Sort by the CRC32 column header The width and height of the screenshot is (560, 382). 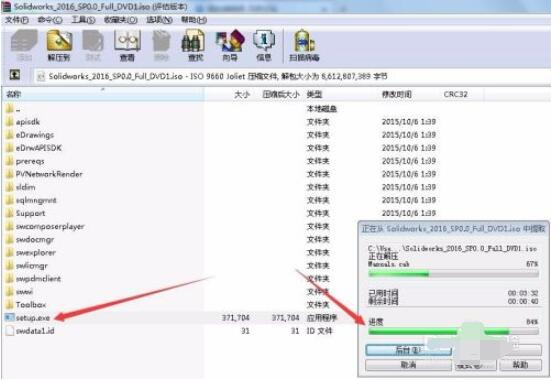[455, 94]
